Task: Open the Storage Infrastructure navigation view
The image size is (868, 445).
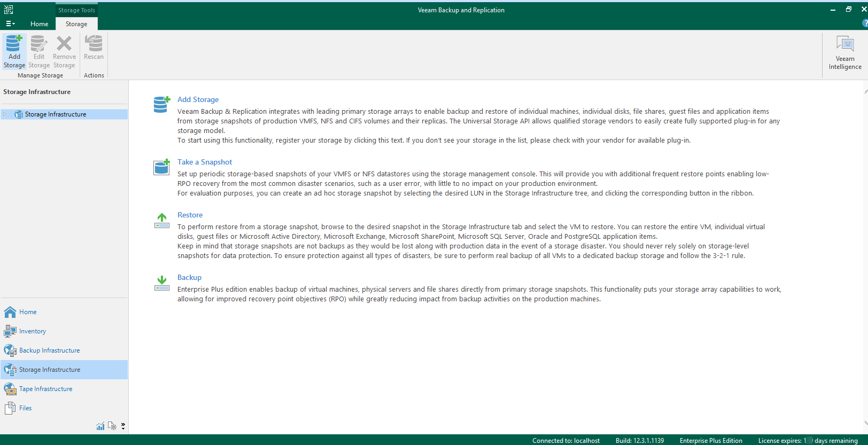Action: pyautogui.click(x=64, y=370)
